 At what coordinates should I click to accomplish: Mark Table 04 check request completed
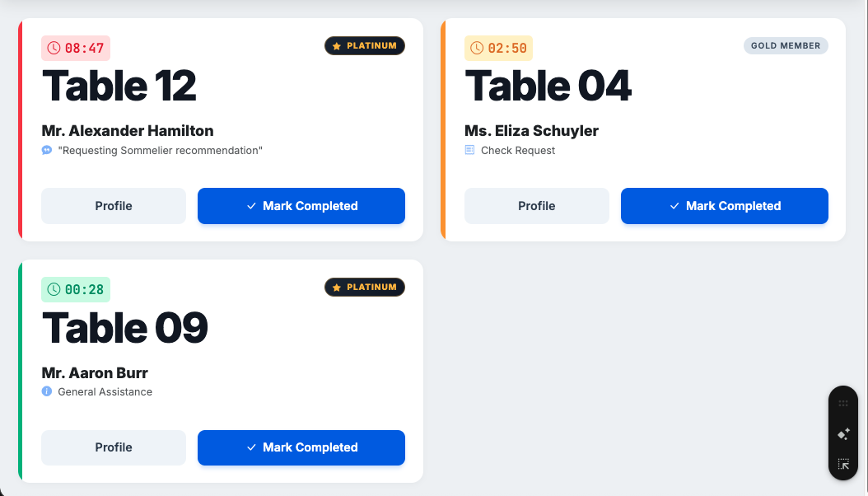(x=725, y=206)
